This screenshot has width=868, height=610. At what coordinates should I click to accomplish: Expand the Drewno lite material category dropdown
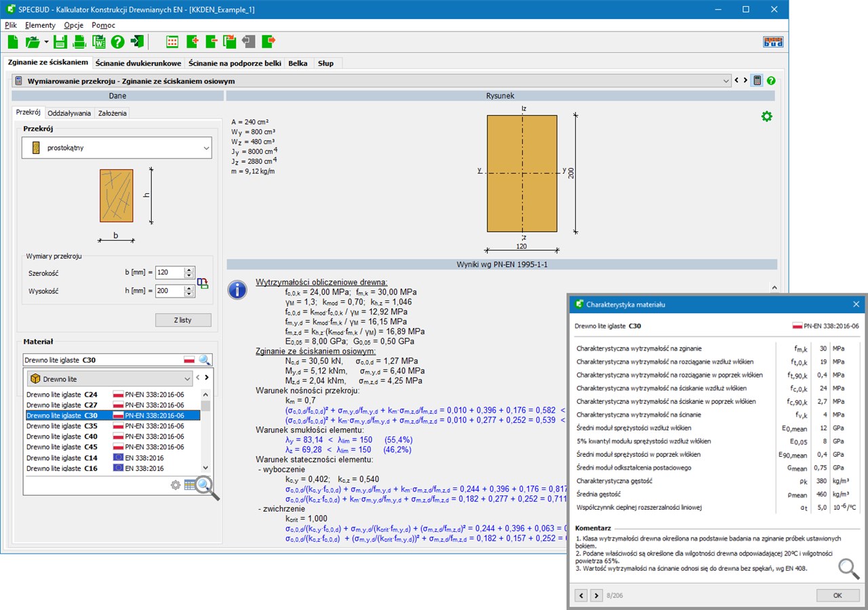coord(110,379)
